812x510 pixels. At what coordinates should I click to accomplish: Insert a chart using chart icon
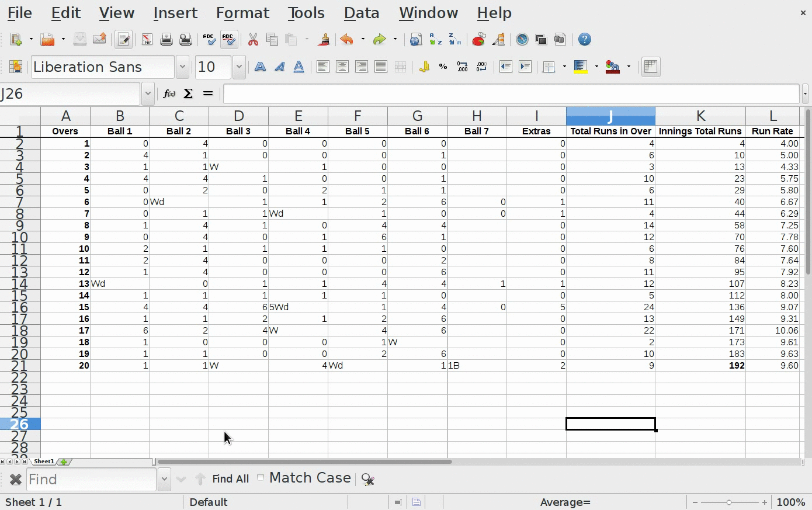pyautogui.click(x=478, y=40)
